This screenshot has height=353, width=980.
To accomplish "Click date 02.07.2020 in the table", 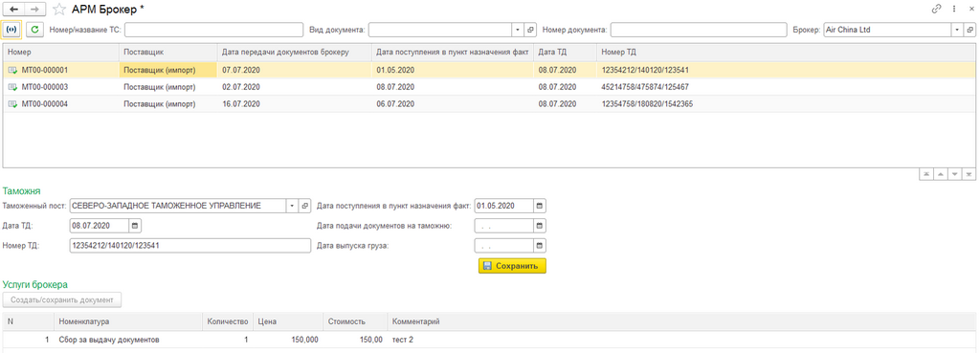I will 240,87.
